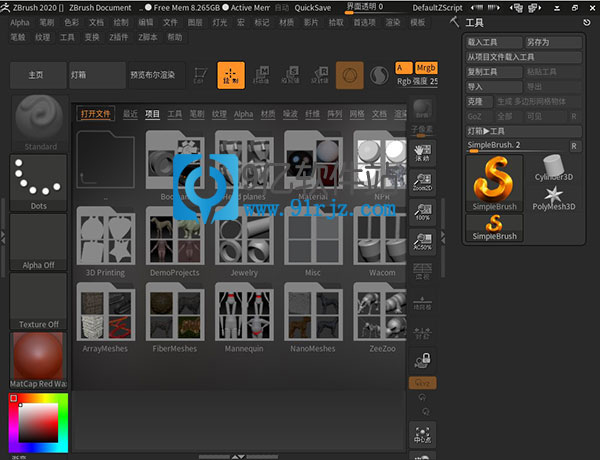The image size is (600, 460).
Task: Open the 笔刷 menu in menu bar
Action: [47, 23]
